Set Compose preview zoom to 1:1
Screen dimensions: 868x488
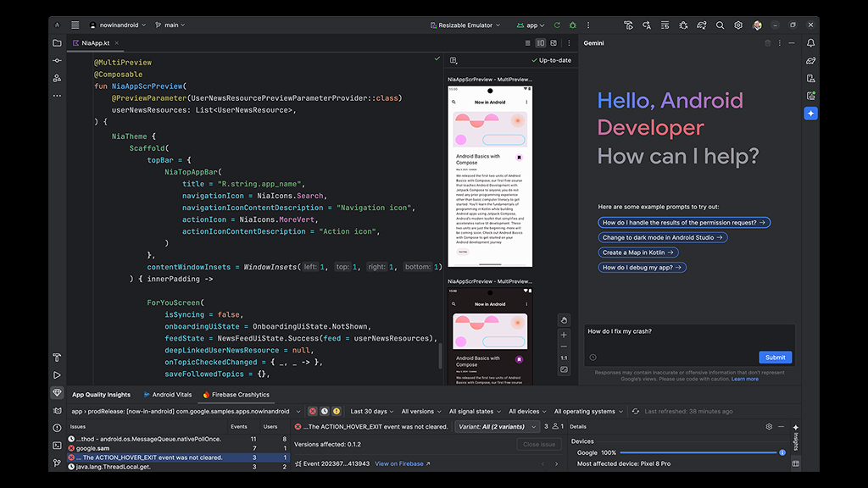point(564,358)
